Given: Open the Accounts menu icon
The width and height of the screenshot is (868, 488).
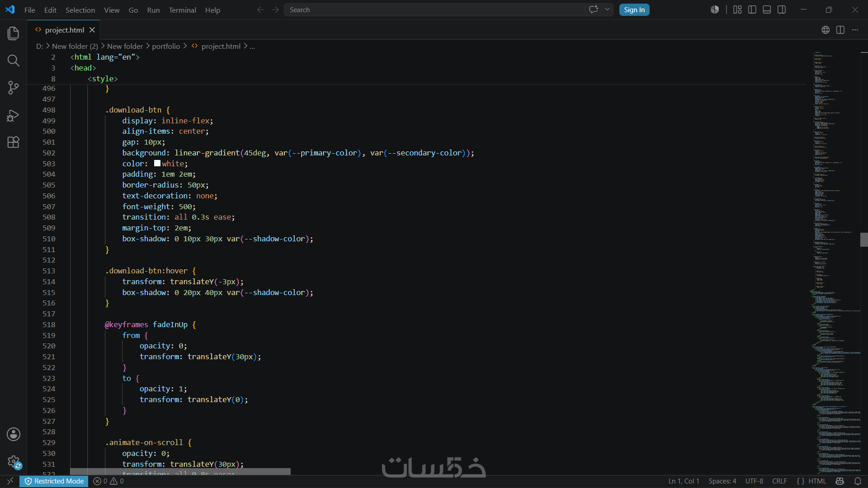Looking at the screenshot, I should tap(14, 434).
